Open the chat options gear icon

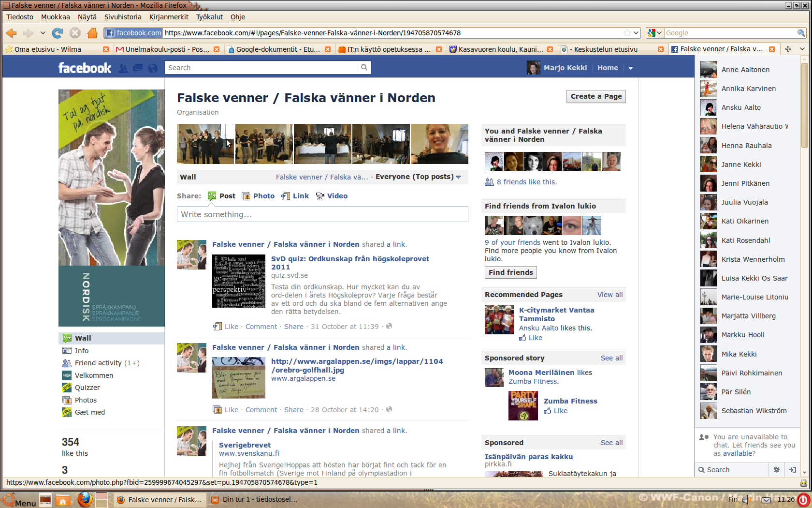[x=777, y=470]
